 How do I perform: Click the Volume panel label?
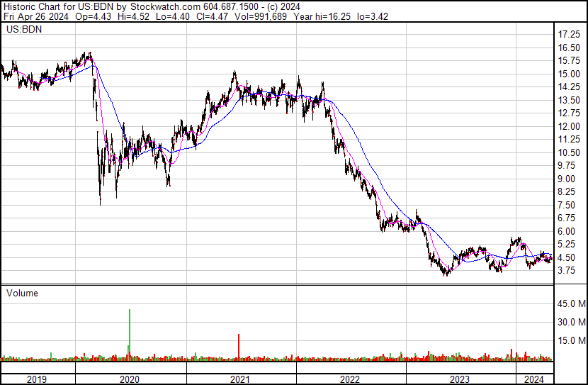pos(22,293)
